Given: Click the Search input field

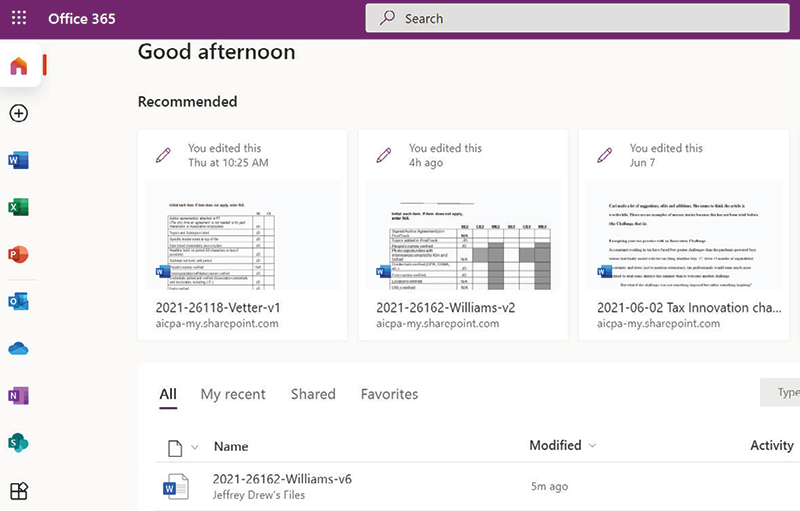Looking at the screenshot, I should click(580, 18).
